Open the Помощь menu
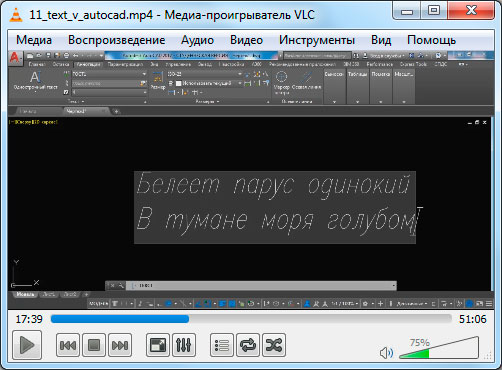This screenshot has height=370, width=502. [x=431, y=40]
